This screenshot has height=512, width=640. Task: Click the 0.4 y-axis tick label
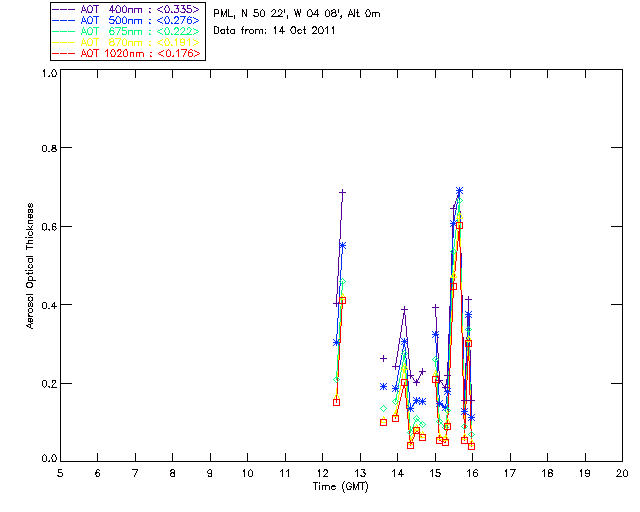(x=49, y=305)
